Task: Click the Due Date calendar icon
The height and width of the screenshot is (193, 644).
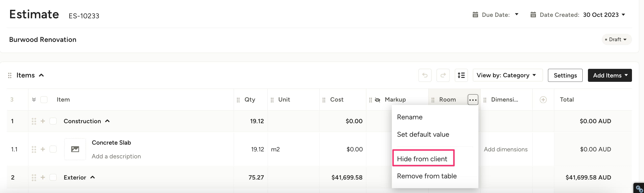Action: tap(475, 15)
